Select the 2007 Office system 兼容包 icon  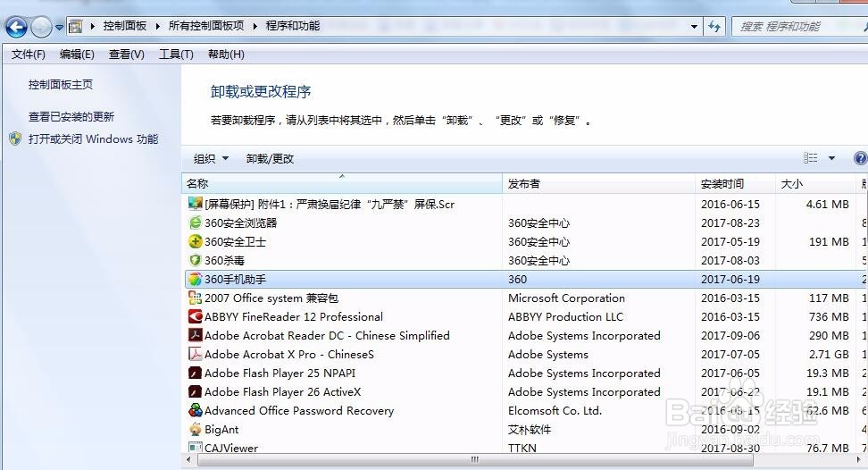[x=195, y=298]
